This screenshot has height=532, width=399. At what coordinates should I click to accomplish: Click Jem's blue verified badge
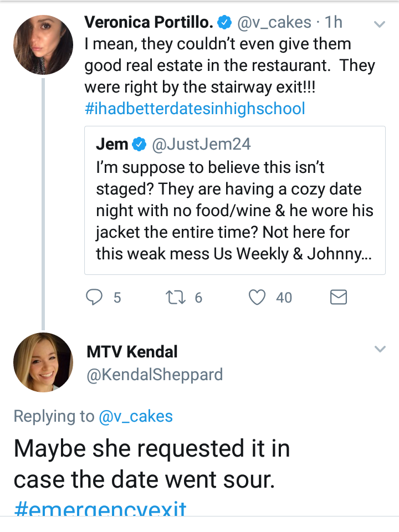pyautogui.click(x=139, y=145)
